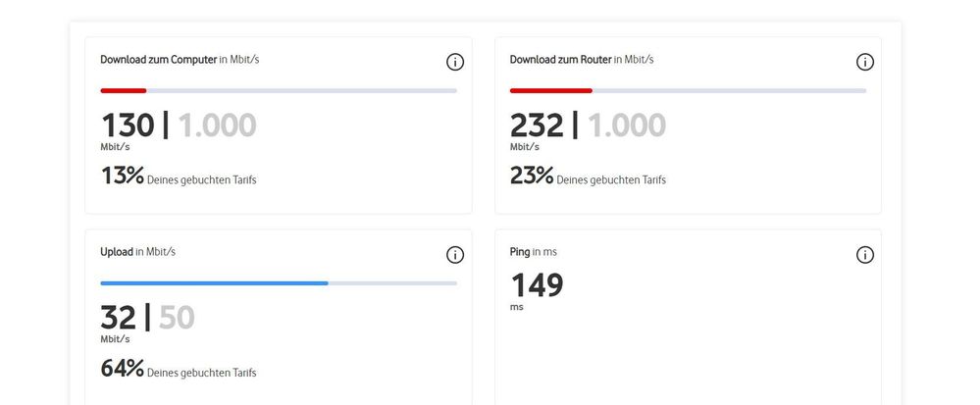Click the 64% Deines gebuchten Tarifs text

coord(179,371)
